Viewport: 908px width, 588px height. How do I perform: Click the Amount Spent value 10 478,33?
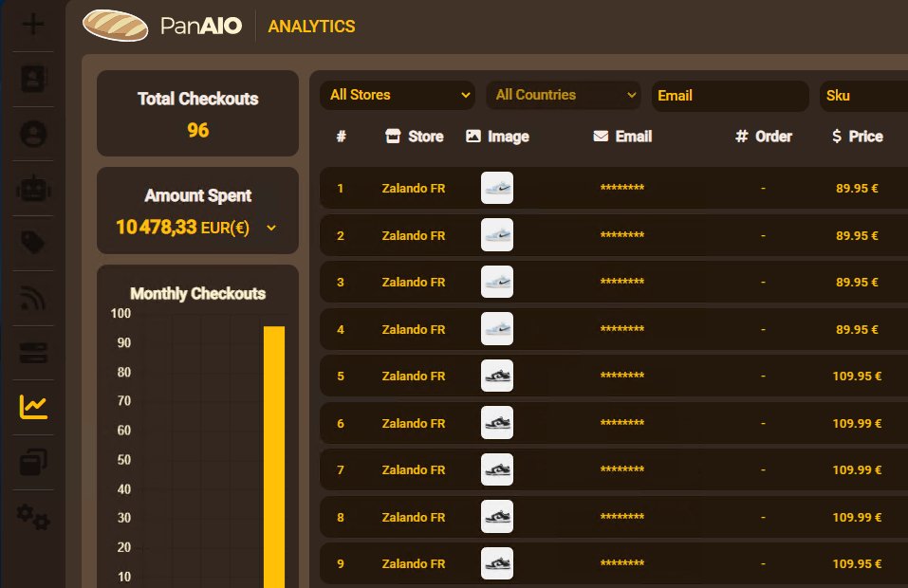pos(157,227)
